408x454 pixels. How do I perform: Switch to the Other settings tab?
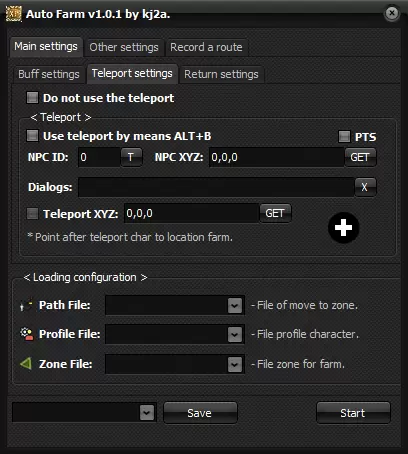(x=124, y=47)
